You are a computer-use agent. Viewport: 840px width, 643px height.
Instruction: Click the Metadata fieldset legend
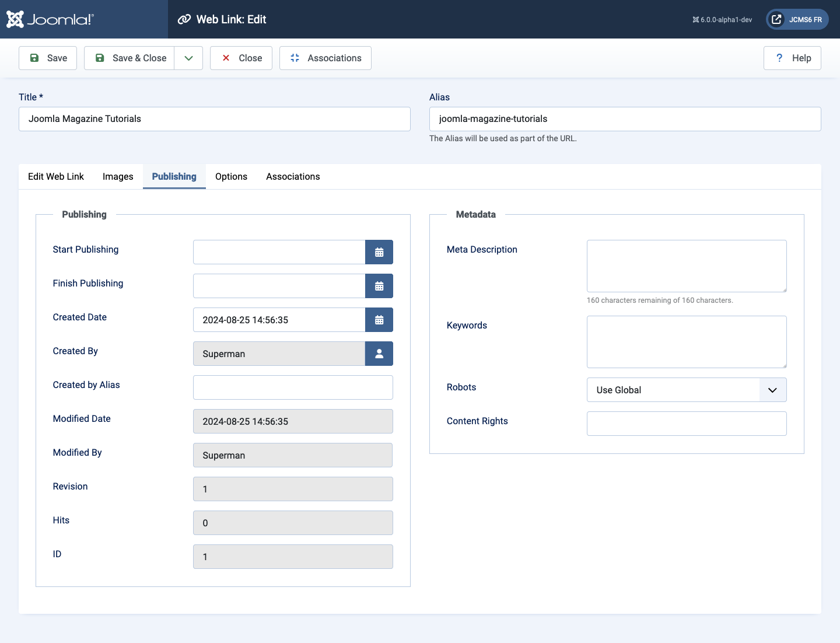click(x=476, y=214)
